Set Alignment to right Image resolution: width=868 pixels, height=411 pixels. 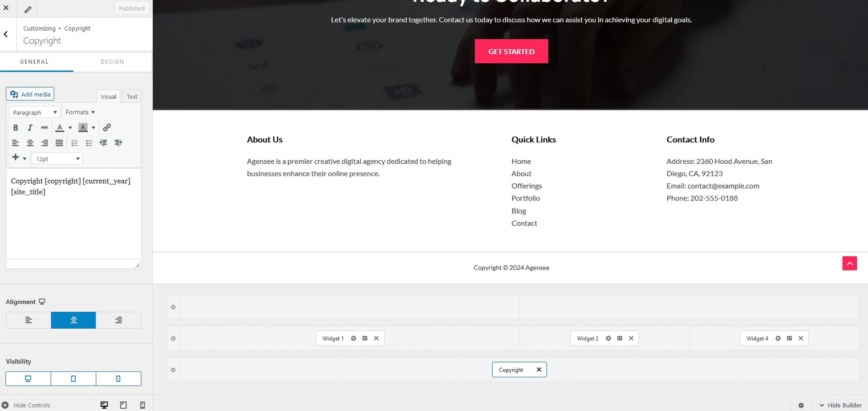pyautogui.click(x=118, y=320)
